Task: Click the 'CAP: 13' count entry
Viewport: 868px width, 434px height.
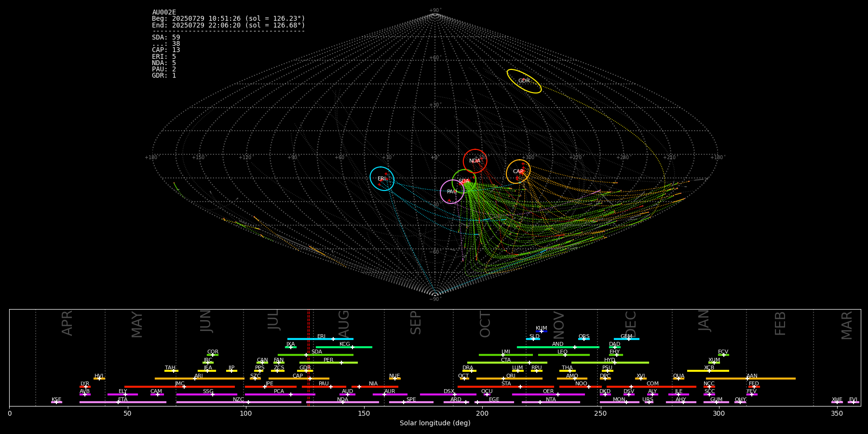Action: (166, 50)
